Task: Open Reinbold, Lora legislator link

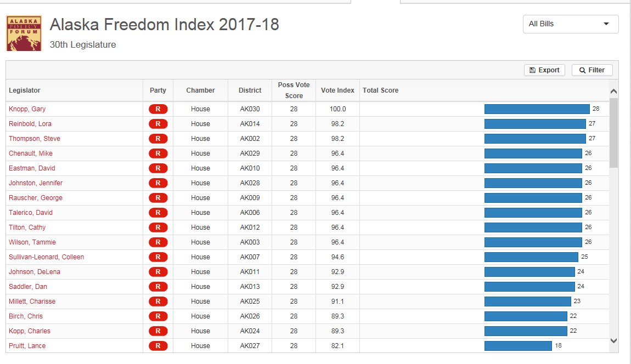Action: coord(30,124)
